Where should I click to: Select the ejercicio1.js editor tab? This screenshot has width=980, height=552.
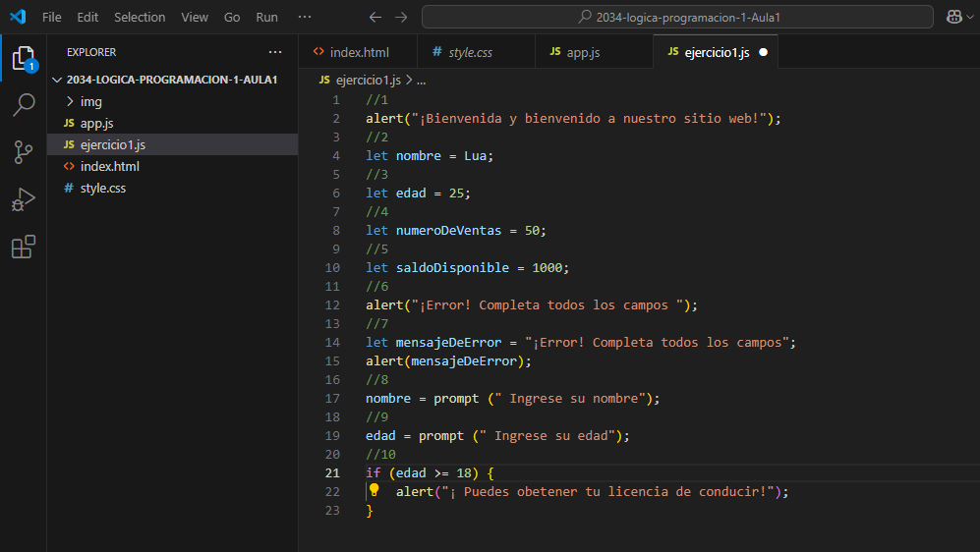(716, 52)
